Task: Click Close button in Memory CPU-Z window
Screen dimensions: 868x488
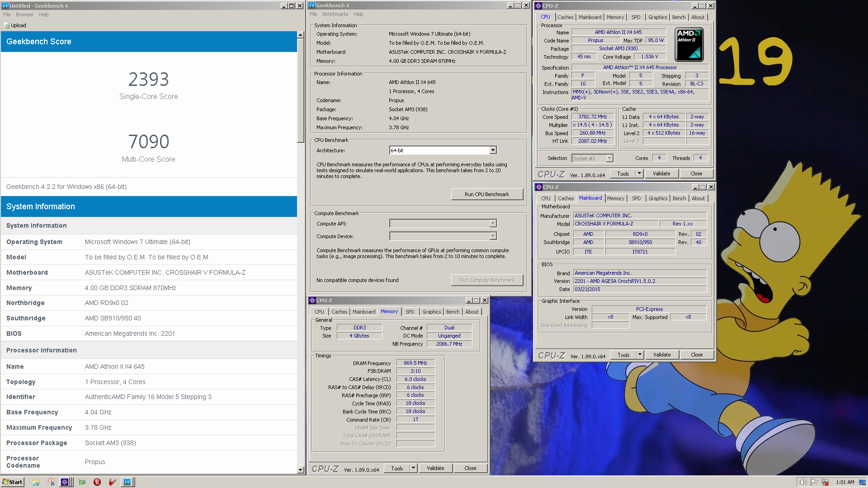Action: coord(470,468)
